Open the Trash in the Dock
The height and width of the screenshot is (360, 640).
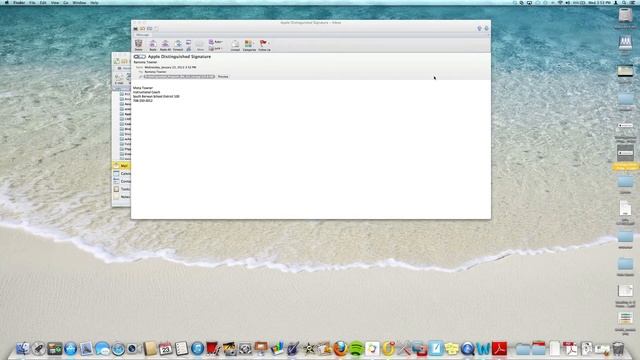click(x=618, y=349)
